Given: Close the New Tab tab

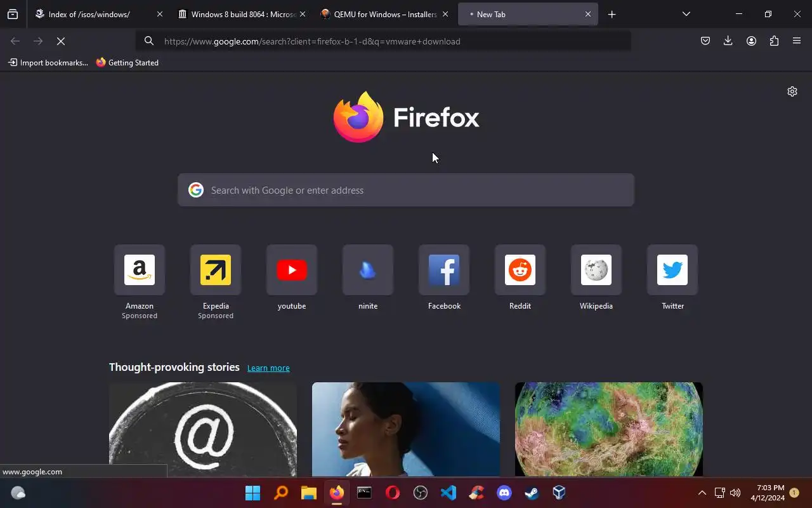Looking at the screenshot, I should coord(588,14).
